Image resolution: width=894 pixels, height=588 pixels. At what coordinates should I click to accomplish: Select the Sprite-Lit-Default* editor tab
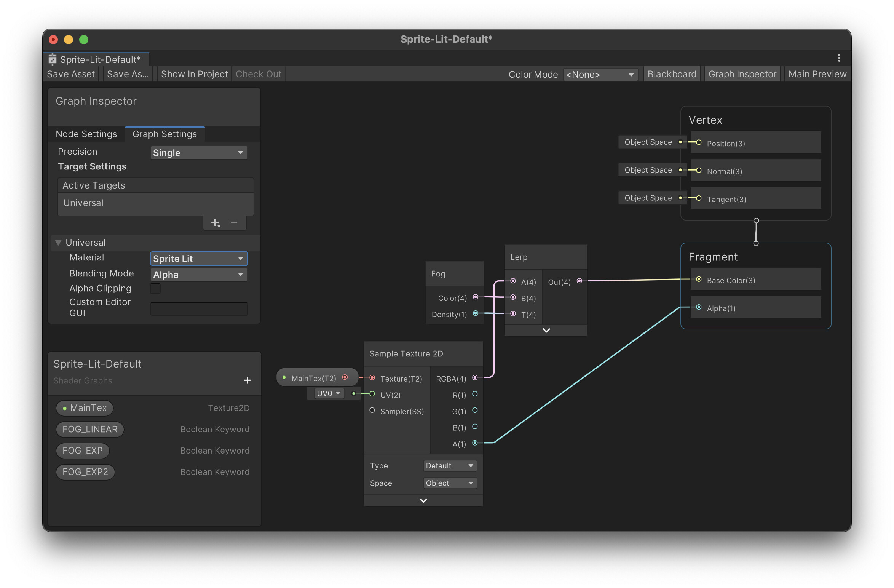101,59
